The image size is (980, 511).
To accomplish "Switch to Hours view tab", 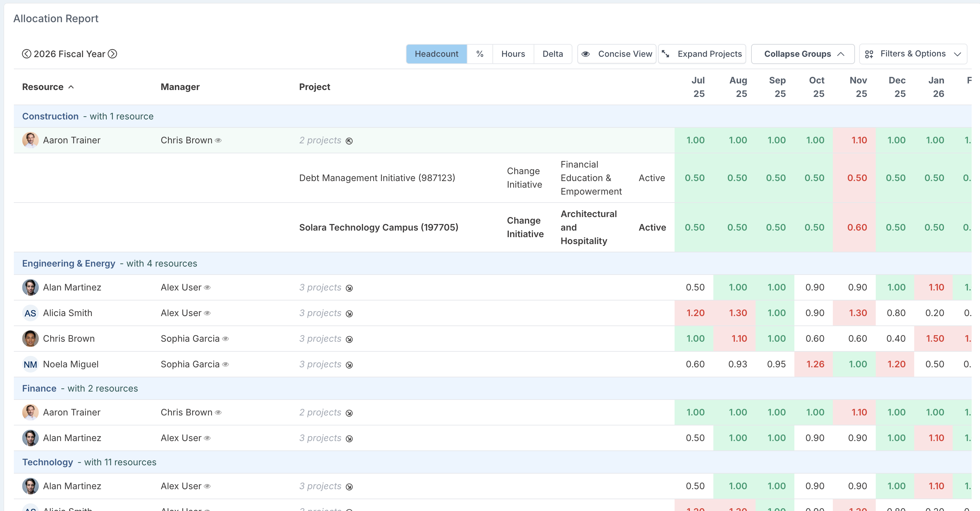I will click(x=513, y=54).
